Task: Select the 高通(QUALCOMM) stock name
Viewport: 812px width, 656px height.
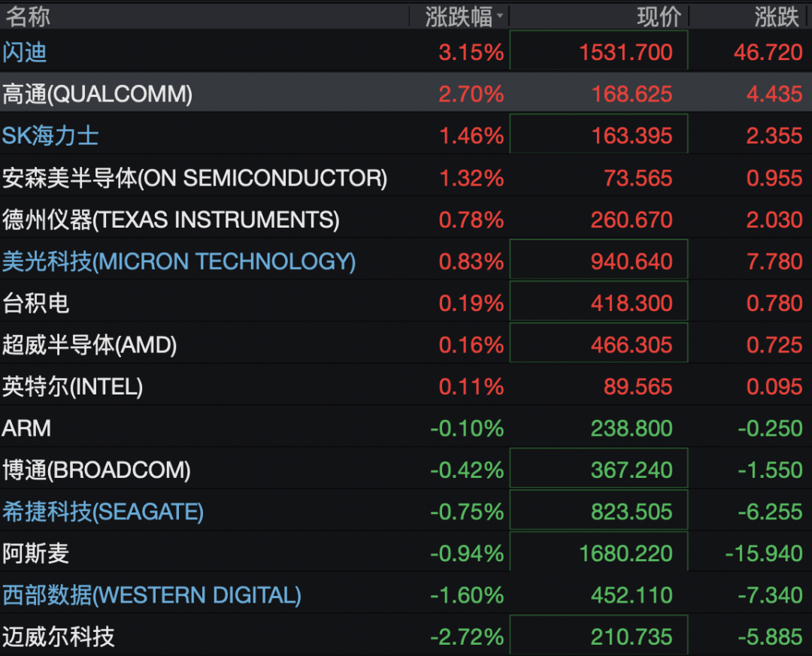Action: point(97,94)
